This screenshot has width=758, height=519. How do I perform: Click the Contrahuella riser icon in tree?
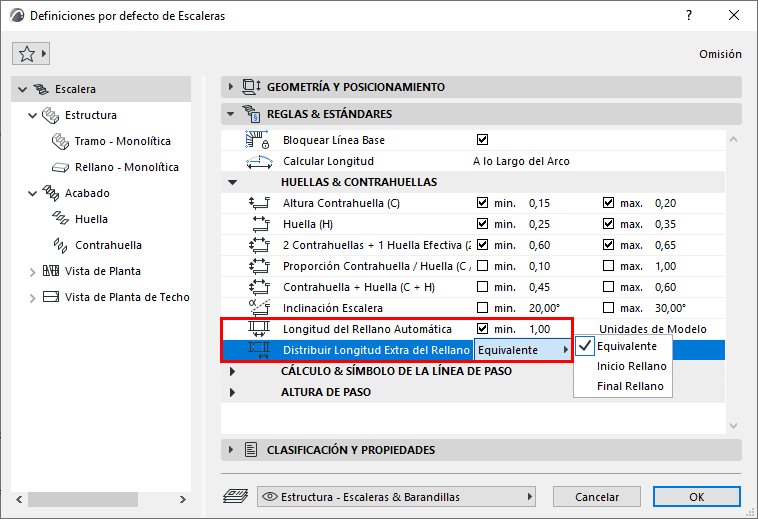click(60, 245)
